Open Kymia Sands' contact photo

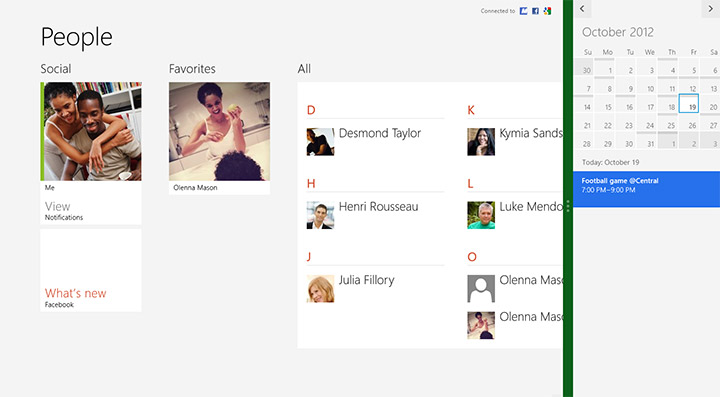[x=481, y=142]
